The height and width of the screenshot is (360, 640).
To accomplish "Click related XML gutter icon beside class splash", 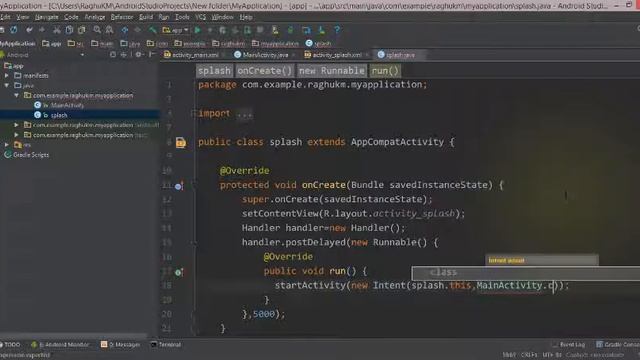I will [x=180, y=142].
